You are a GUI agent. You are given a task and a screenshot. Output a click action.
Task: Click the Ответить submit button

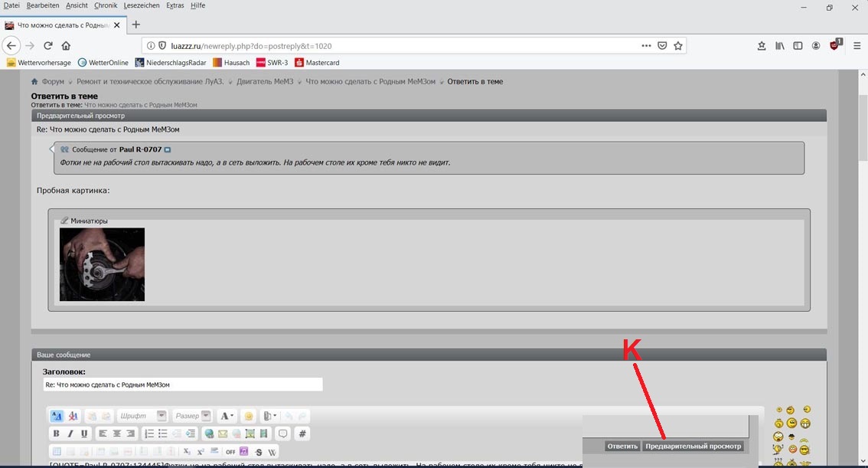click(622, 446)
